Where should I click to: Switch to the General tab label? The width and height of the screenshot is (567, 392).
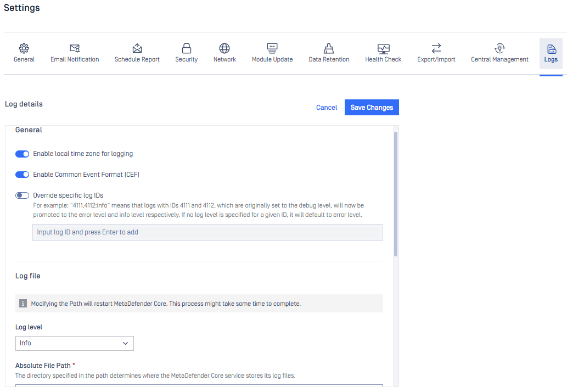tap(24, 59)
